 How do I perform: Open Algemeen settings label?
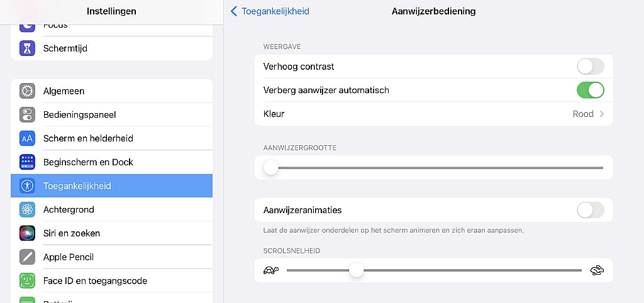click(64, 91)
